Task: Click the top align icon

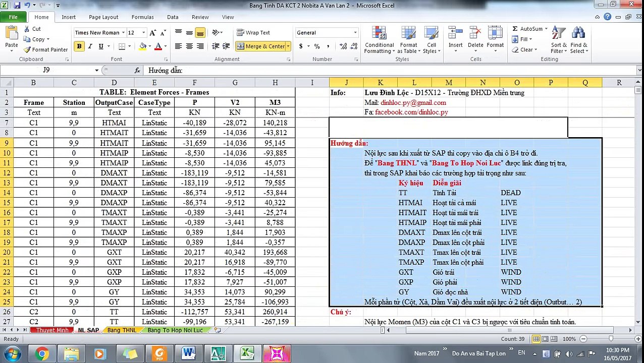Action: [x=178, y=33]
